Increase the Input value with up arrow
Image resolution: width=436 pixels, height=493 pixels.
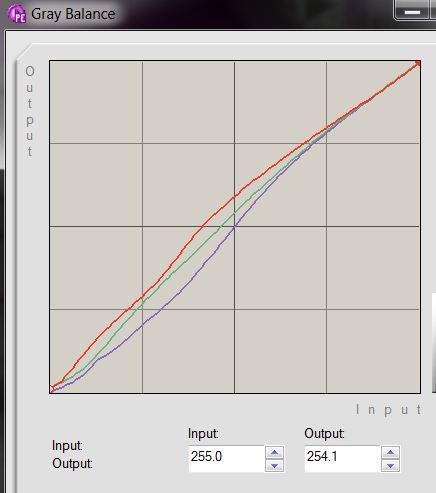(x=274, y=453)
